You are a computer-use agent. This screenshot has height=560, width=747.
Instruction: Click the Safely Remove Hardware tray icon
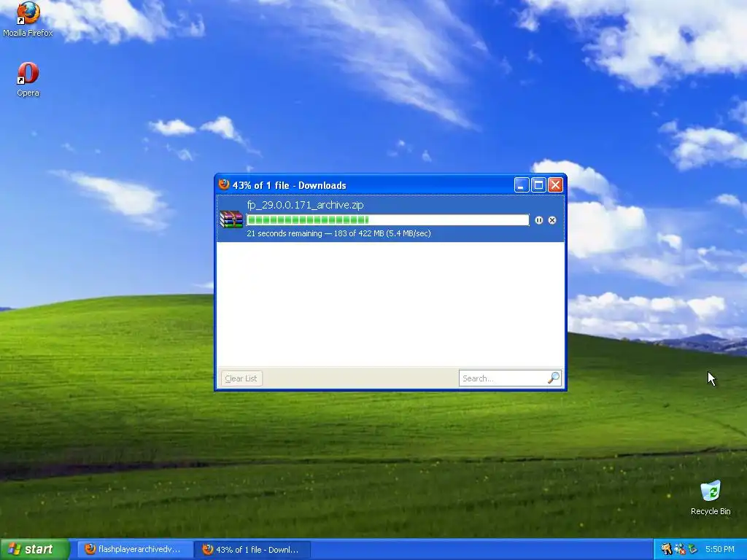692,549
